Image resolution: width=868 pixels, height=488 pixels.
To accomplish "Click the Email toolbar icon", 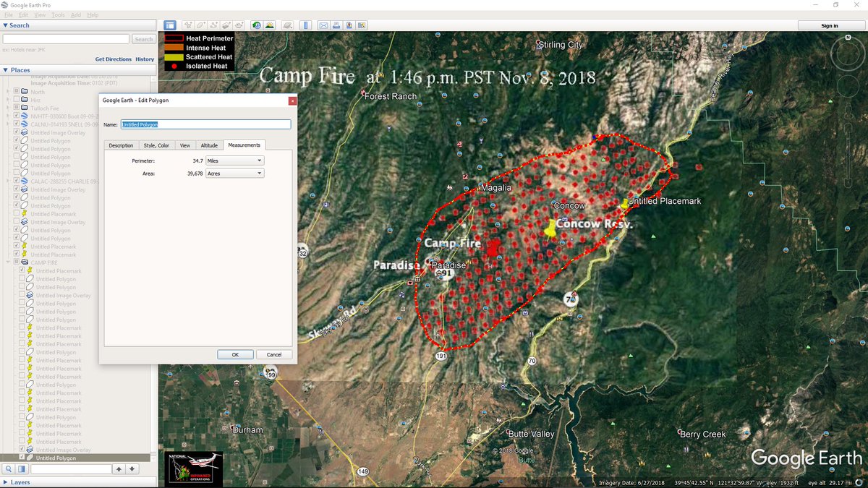I will coord(324,25).
